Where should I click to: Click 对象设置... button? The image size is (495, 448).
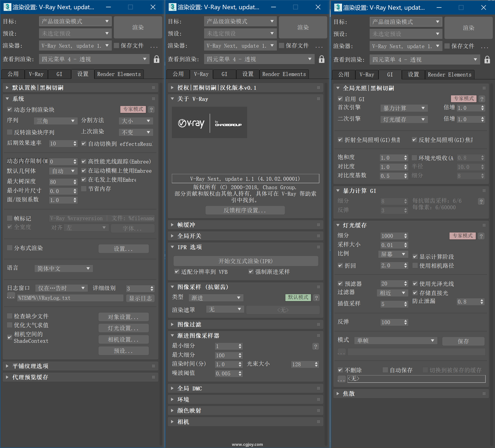[x=123, y=317]
